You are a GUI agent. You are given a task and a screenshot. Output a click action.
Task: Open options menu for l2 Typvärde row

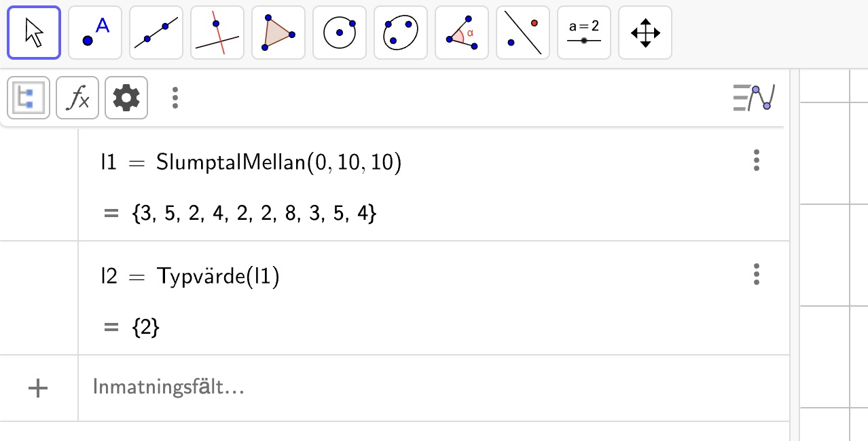coord(757,274)
